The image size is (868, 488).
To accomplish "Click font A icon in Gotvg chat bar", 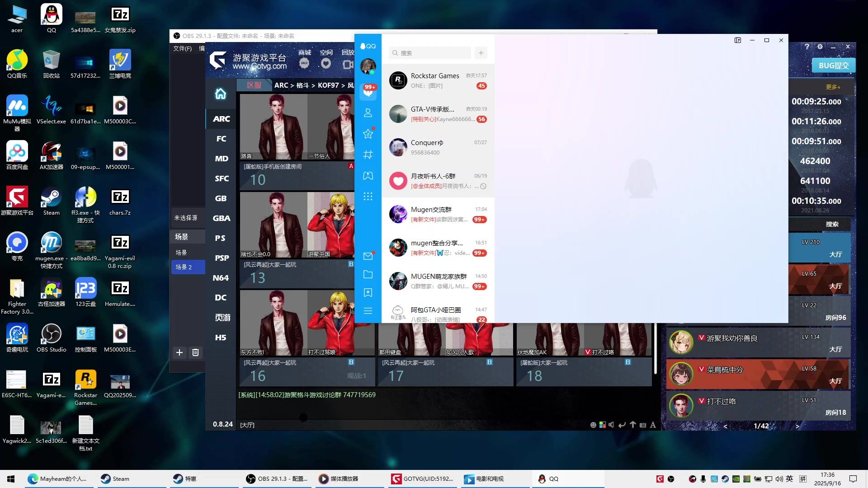I will 653,425.
